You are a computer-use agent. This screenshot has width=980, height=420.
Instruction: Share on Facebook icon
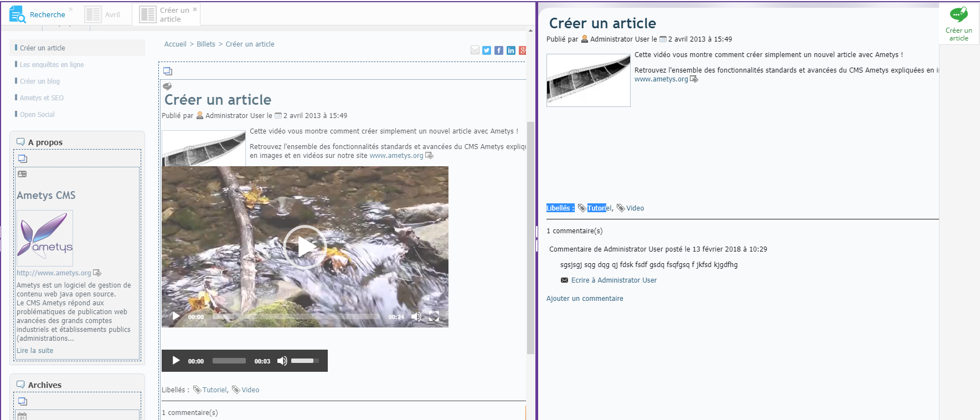point(499,50)
